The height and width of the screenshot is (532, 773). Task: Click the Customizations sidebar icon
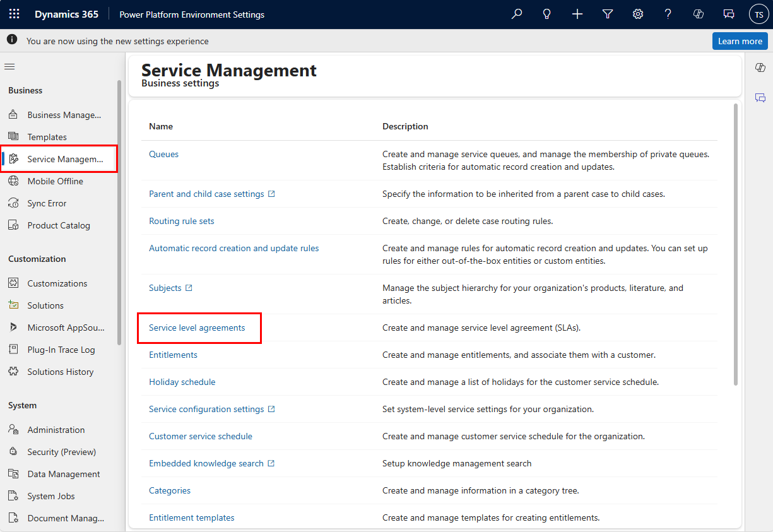coord(13,283)
